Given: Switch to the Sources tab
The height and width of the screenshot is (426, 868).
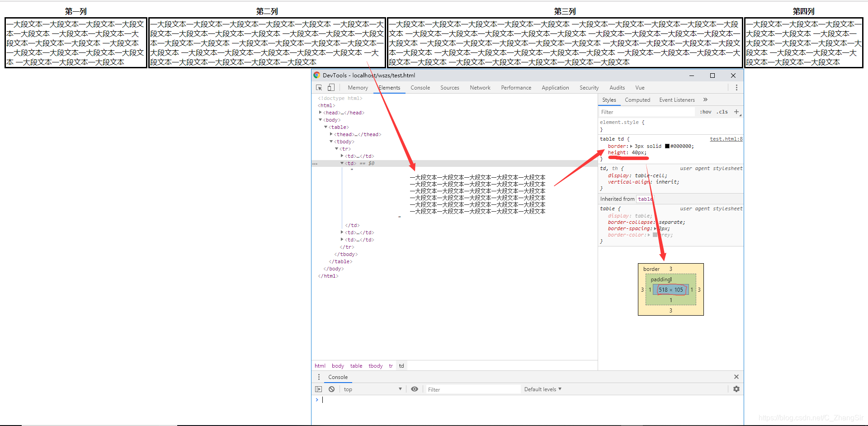Looking at the screenshot, I should (450, 88).
